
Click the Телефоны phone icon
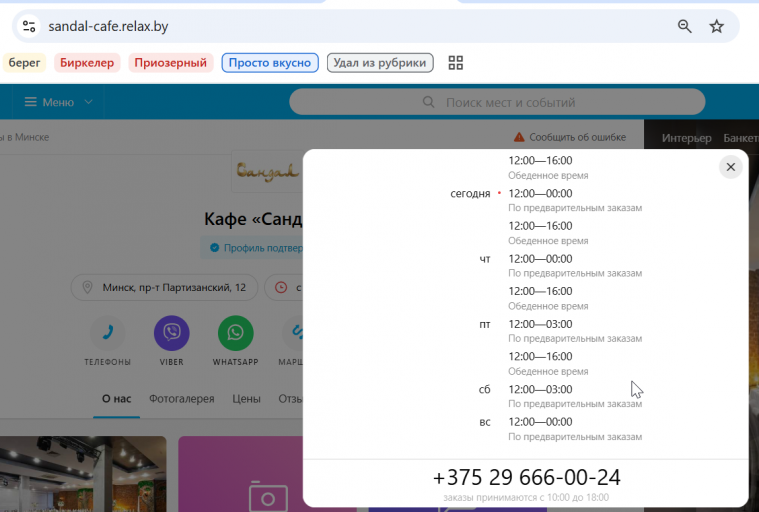coord(107,333)
